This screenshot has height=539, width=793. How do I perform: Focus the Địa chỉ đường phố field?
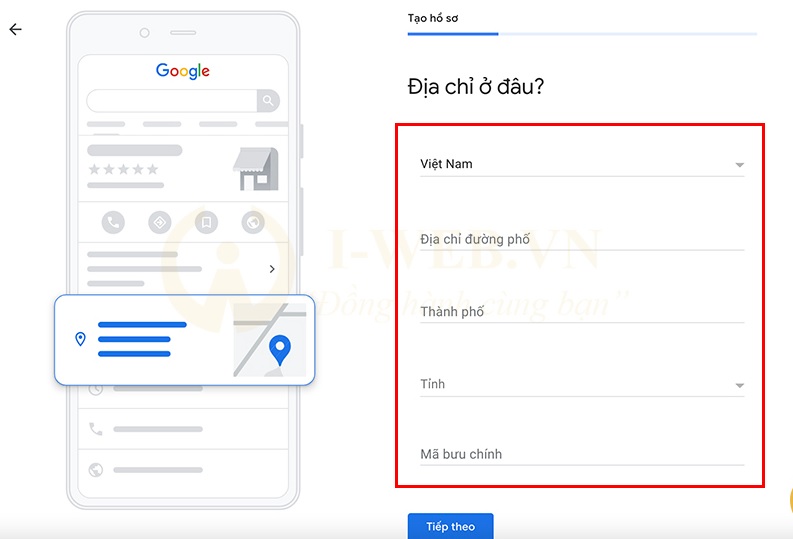point(582,239)
